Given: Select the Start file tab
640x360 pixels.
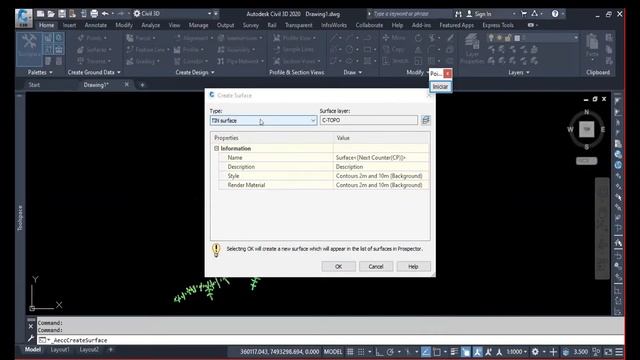Looking at the screenshot, I should [34, 85].
